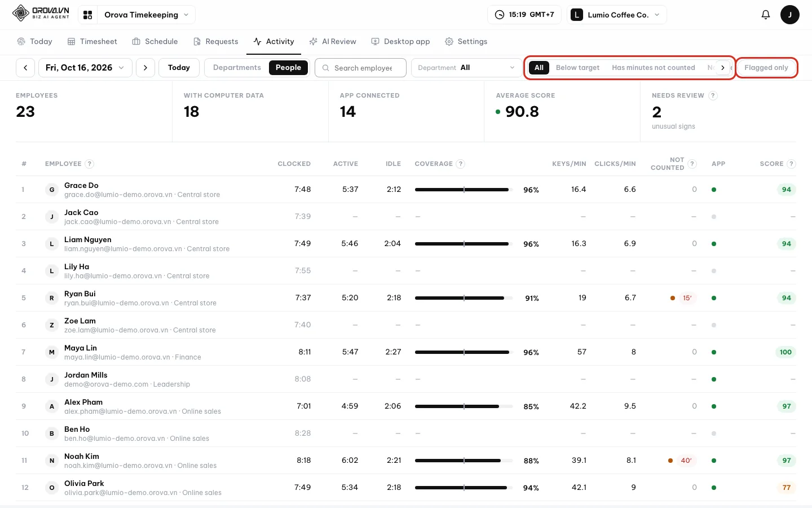Open the notifications bell
This screenshot has width=812, height=508.
tap(766, 15)
